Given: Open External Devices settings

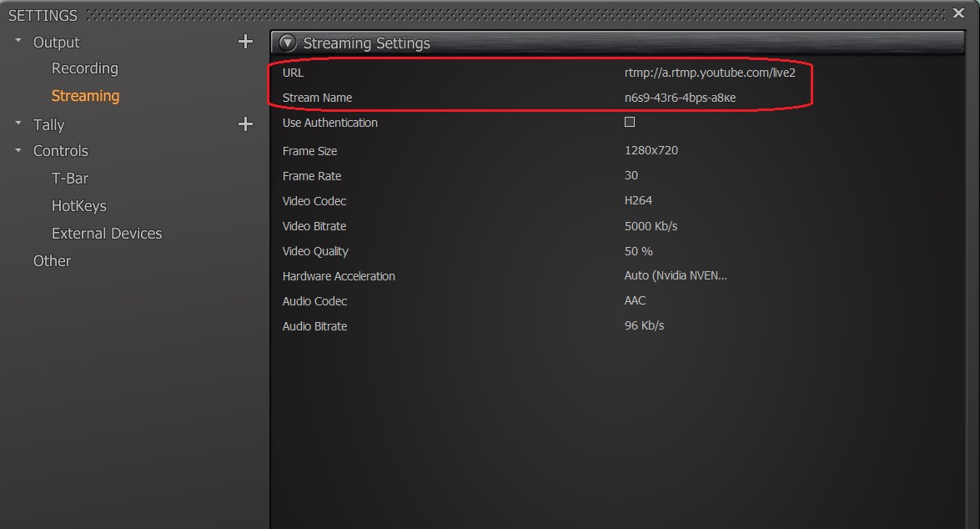Looking at the screenshot, I should 107,234.
